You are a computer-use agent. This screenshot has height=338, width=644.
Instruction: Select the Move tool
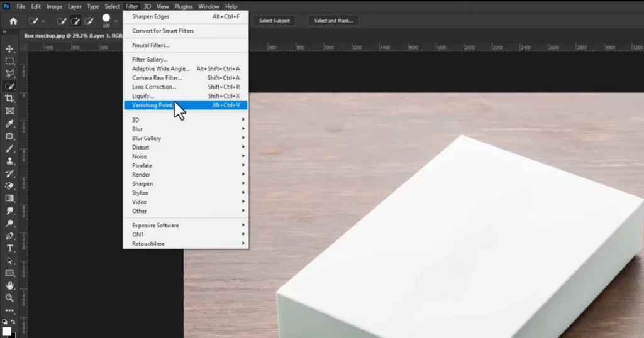[x=9, y=49]
